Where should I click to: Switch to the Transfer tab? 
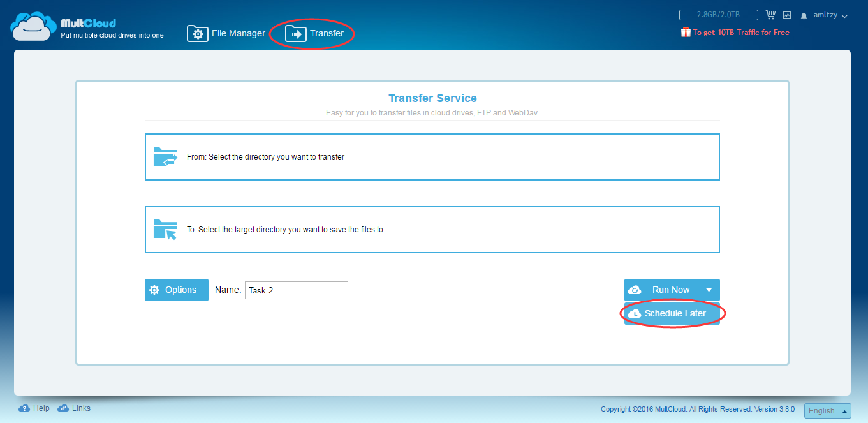pos(314,33)
